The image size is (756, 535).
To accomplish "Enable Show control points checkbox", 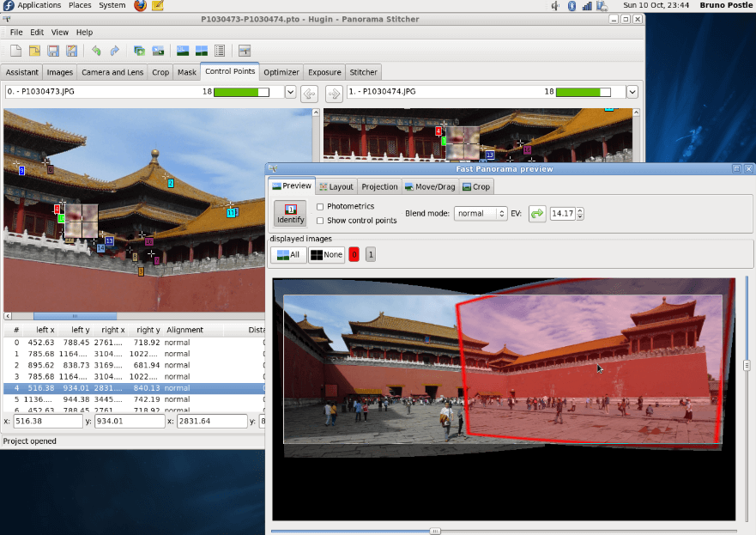I will [320, 221].
